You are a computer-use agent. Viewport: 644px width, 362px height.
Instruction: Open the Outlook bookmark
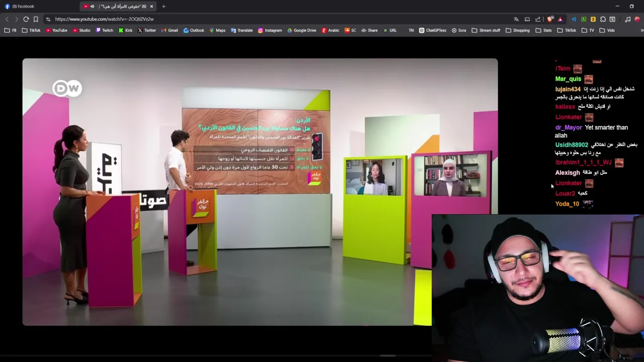[x=194, y=30]
